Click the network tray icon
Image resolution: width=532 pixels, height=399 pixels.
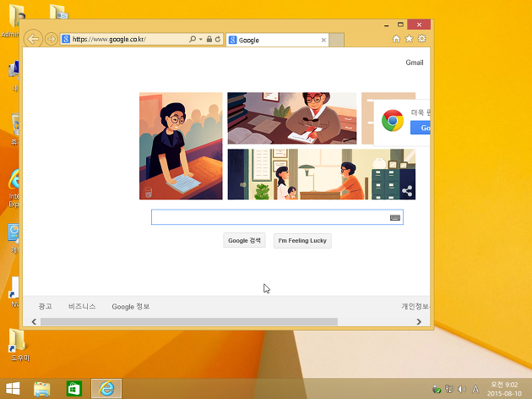tap(449, 389)
